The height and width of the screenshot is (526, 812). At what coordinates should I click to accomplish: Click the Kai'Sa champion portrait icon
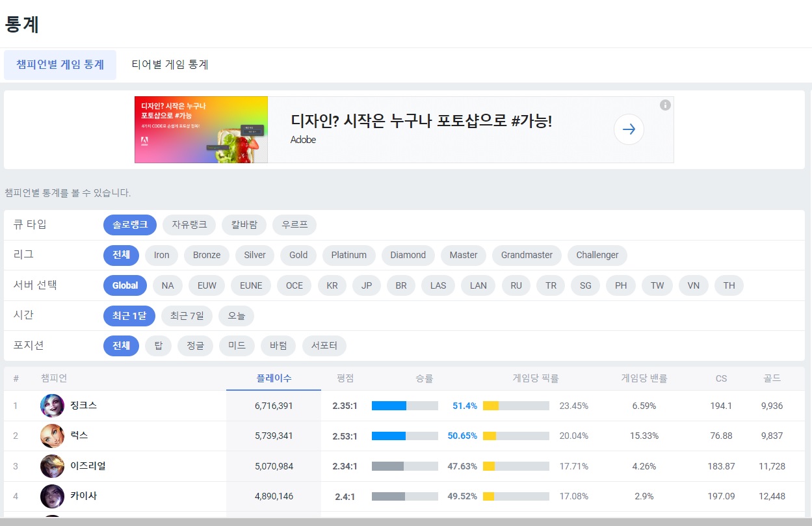pyautogui.click(x=52, y=495)
